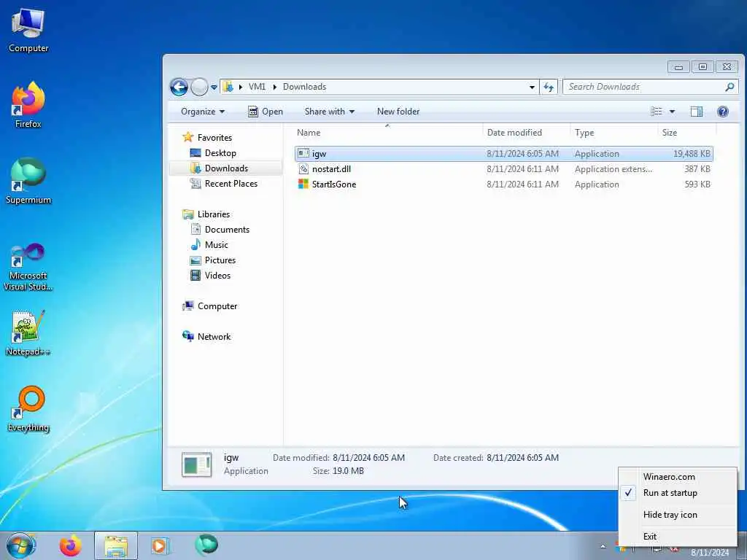Click the search magnifier icon

pos(729,87)
